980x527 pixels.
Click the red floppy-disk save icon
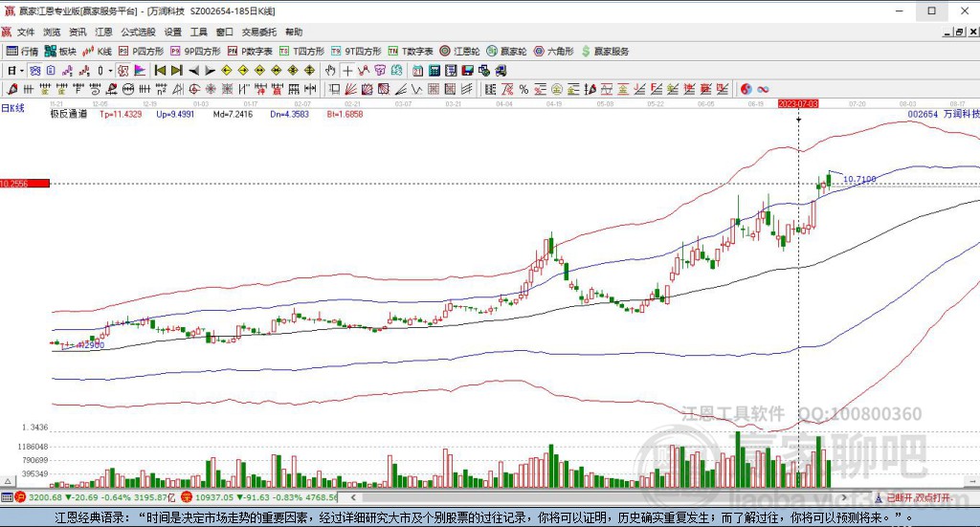[467, 71]
